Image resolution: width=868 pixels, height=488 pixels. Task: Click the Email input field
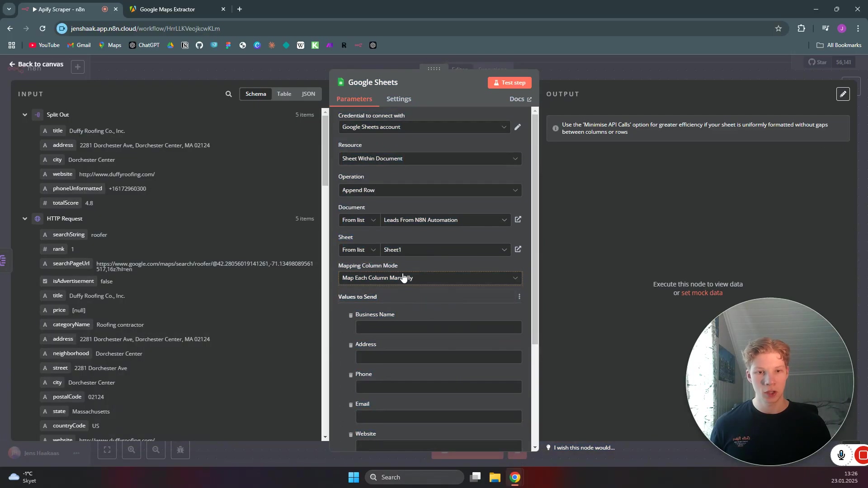(x=439, y=417)
